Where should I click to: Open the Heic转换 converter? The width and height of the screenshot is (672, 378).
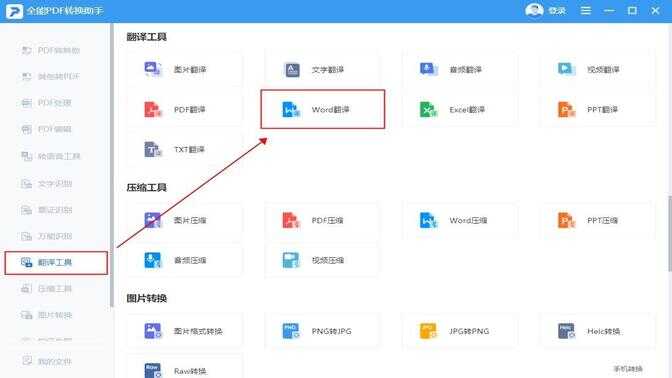598,331
